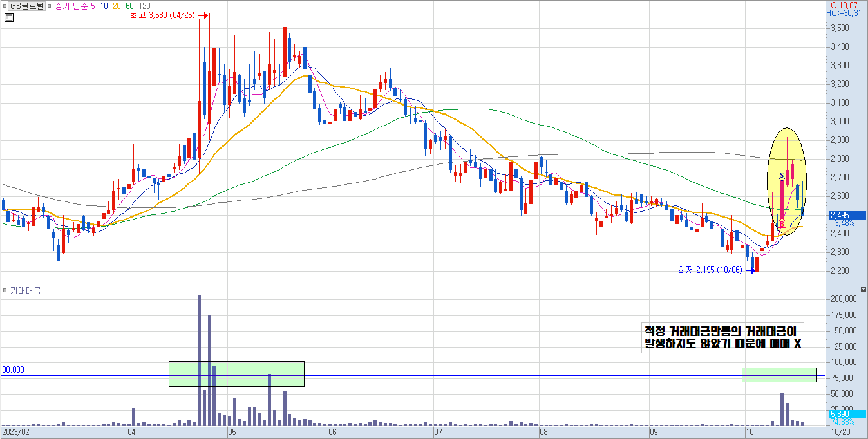Click the 3,500 price axis value

(840, 28)
